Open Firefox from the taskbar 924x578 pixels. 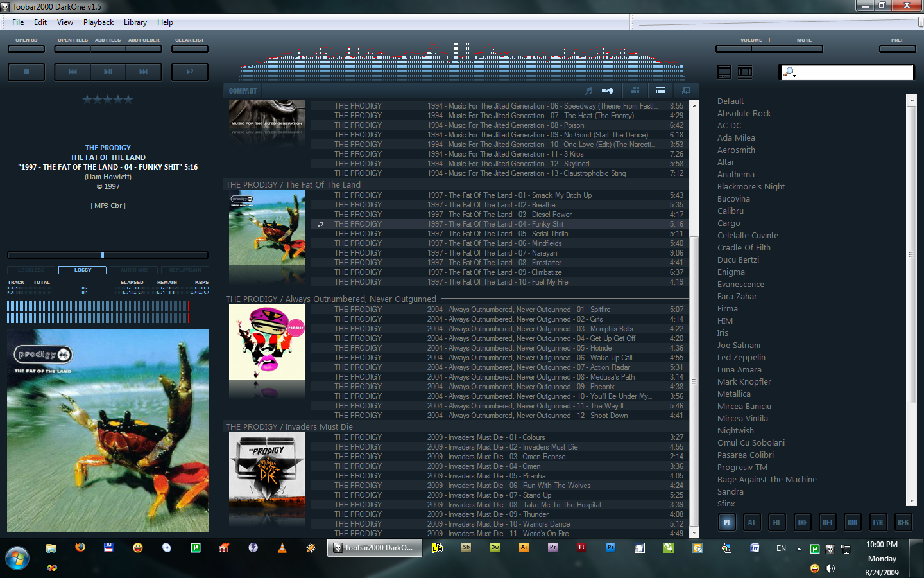(80, 548)
